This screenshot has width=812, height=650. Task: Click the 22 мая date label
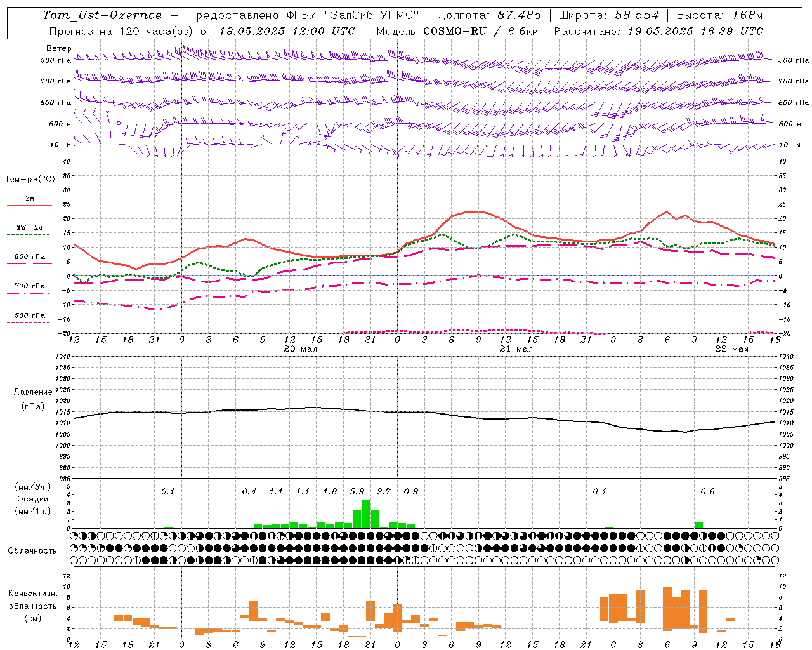coord(732,349)
